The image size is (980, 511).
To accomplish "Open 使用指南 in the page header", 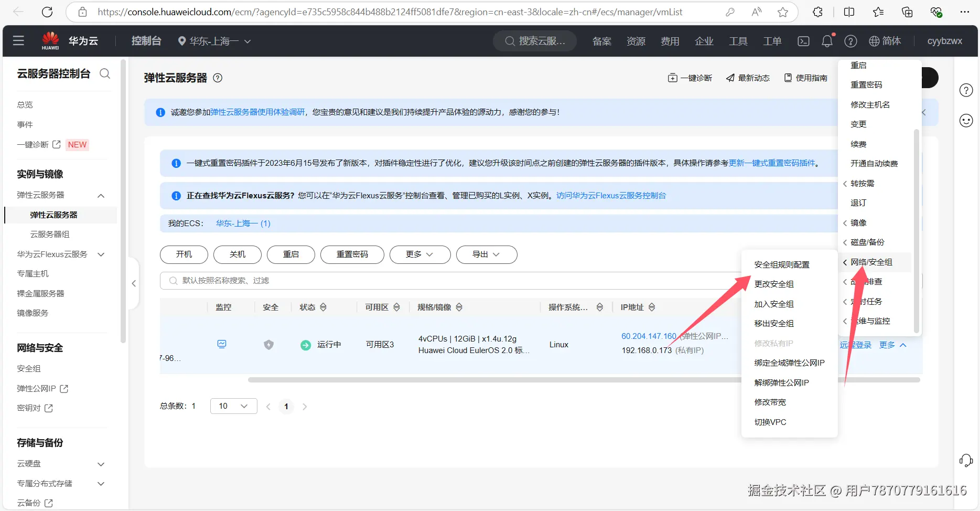I will tap(806, 78).
